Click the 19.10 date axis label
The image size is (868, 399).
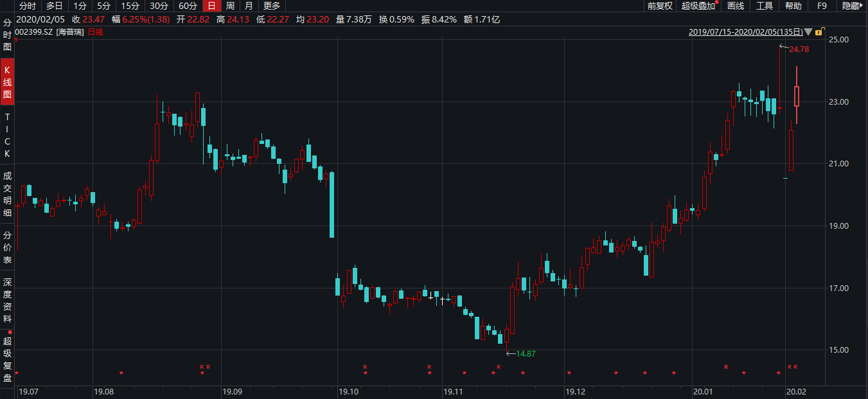(348, 391)
